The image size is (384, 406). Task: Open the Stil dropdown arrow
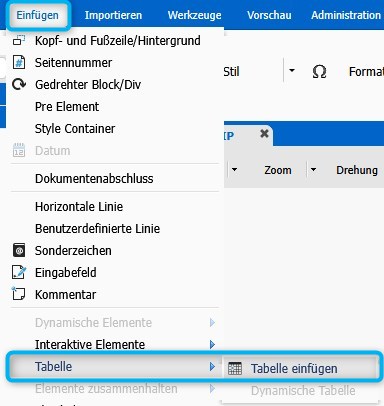[x=292, y=71]
